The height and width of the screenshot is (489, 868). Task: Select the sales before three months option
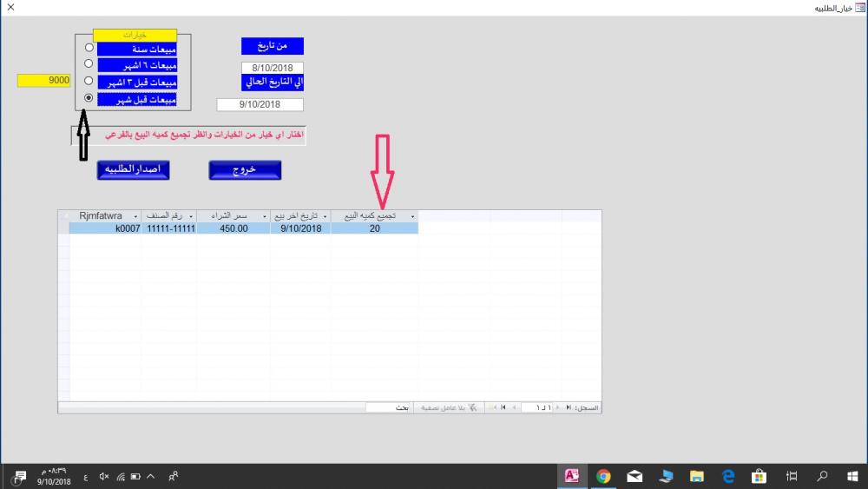(x=89, y=81)
